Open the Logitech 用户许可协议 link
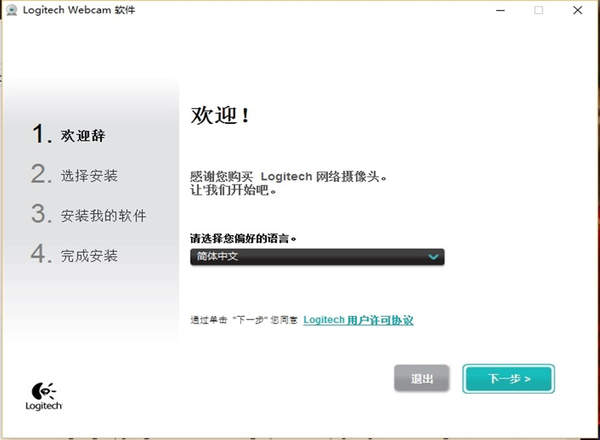The image size is (600, 440). (x=358, y=320)
